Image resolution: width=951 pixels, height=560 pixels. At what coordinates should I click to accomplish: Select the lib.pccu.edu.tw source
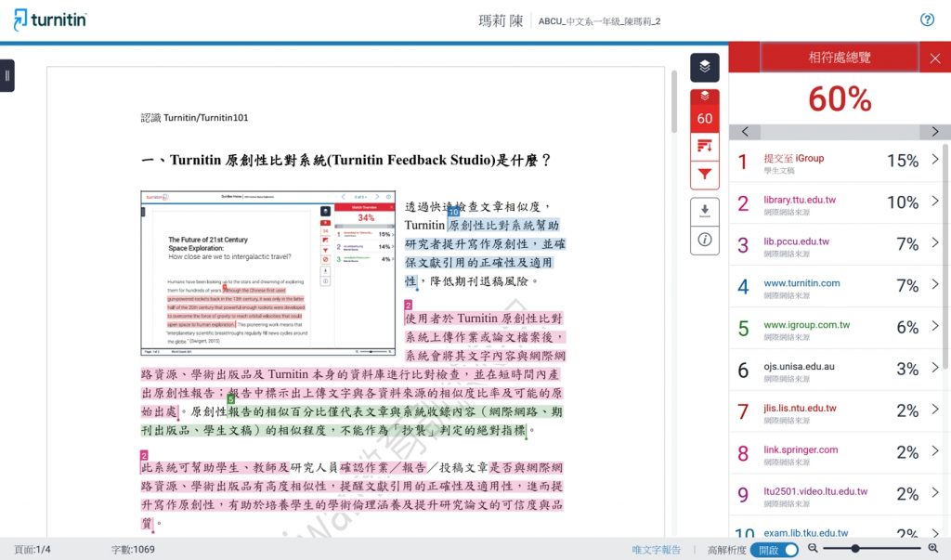coord(796,241)
